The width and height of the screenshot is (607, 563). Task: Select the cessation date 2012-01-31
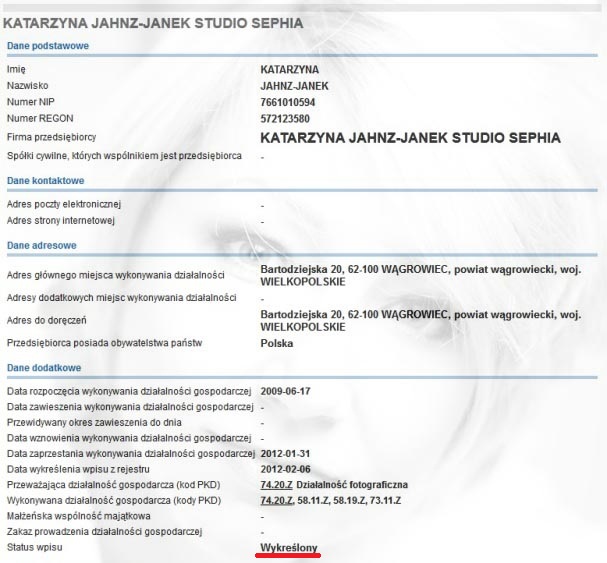coord(285,454)
